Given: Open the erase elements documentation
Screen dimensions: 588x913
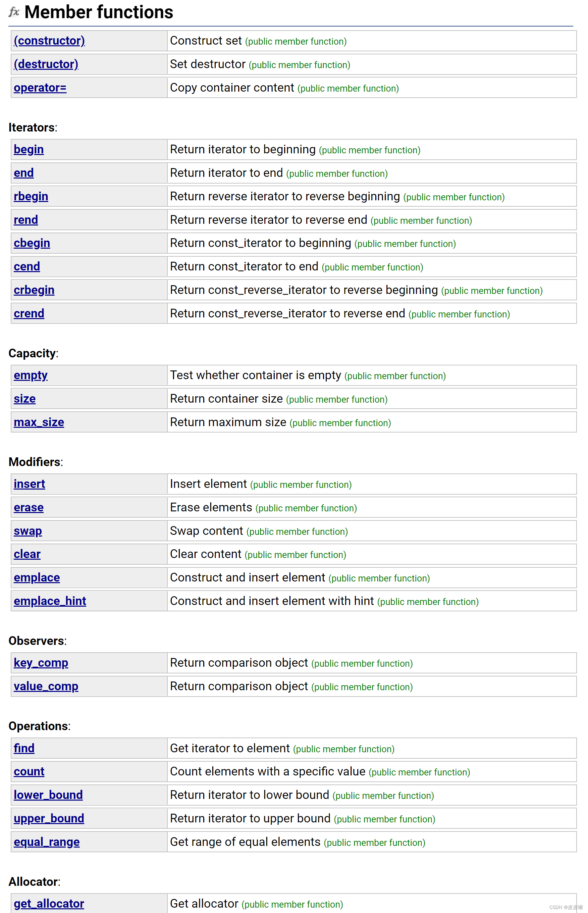Looking at the screenshot, I should point(29,507).
